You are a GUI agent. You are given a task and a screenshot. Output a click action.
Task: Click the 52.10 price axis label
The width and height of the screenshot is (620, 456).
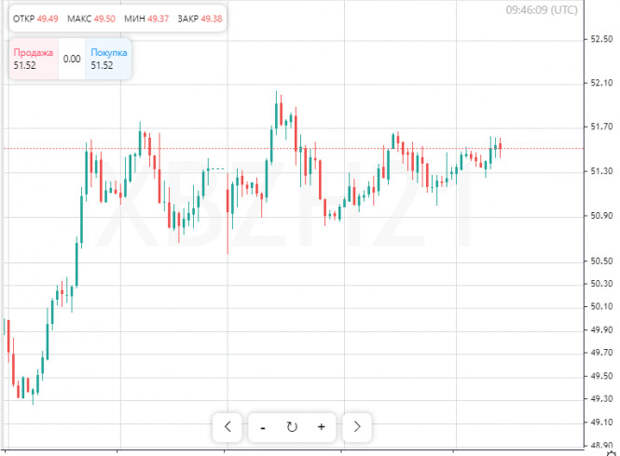click(x=601, y=83)
